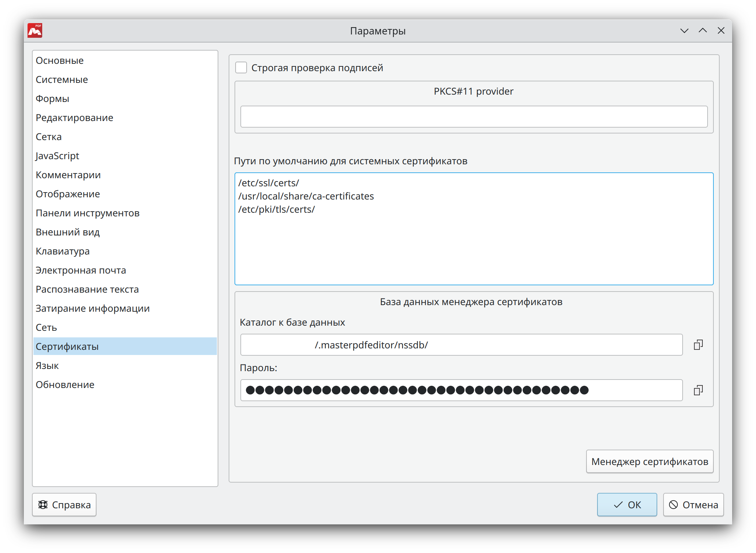Open the Менеджер сертификатов button

coord(650,461)
